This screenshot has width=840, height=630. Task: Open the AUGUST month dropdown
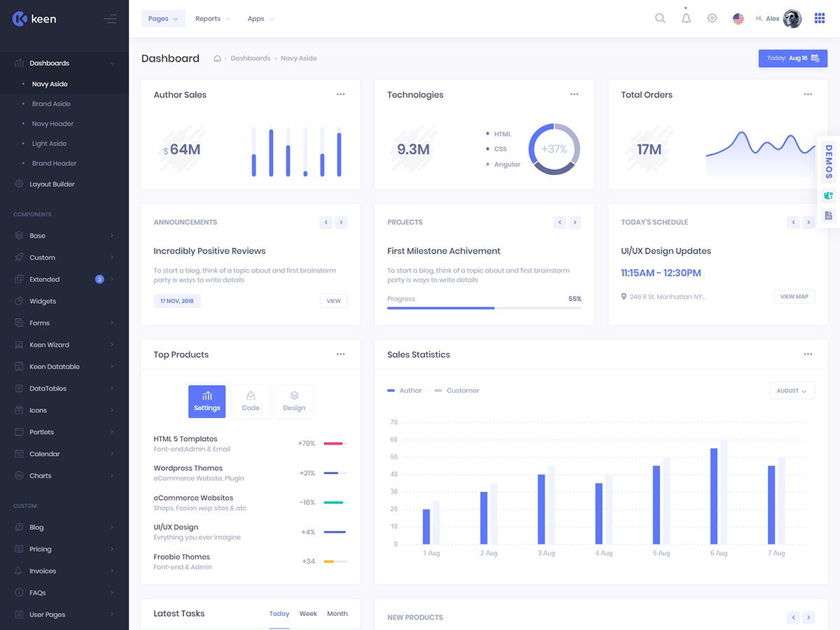tap(792, 391)
